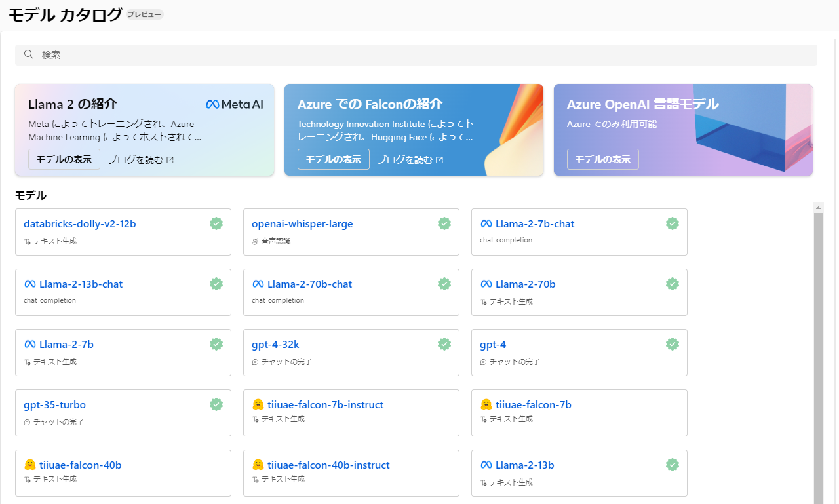Open the gpt-4 model
Screen dimensions: 839x504
[x=493, y=344]
